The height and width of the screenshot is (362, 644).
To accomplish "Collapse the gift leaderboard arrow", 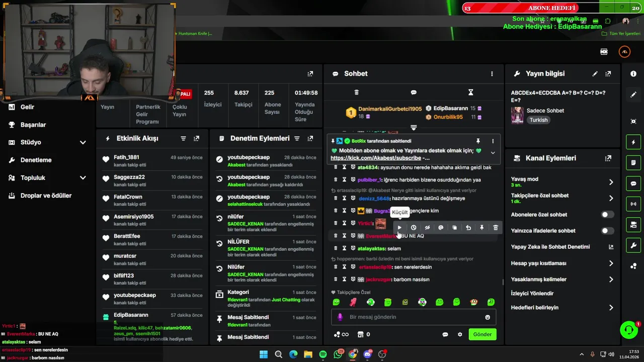I will [414, 128].
